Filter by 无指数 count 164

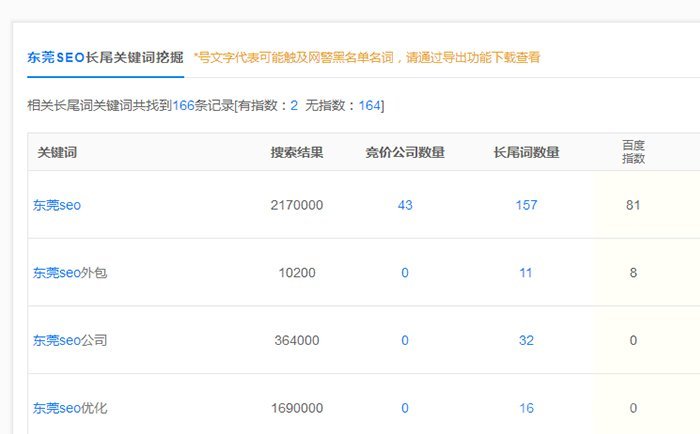[369, 105]
